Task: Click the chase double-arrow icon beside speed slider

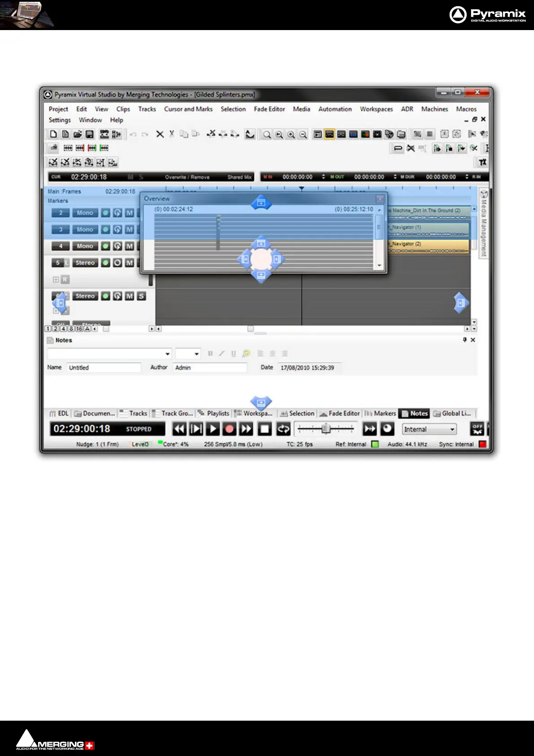Action: pyautogui.click(x=370, y=429)
